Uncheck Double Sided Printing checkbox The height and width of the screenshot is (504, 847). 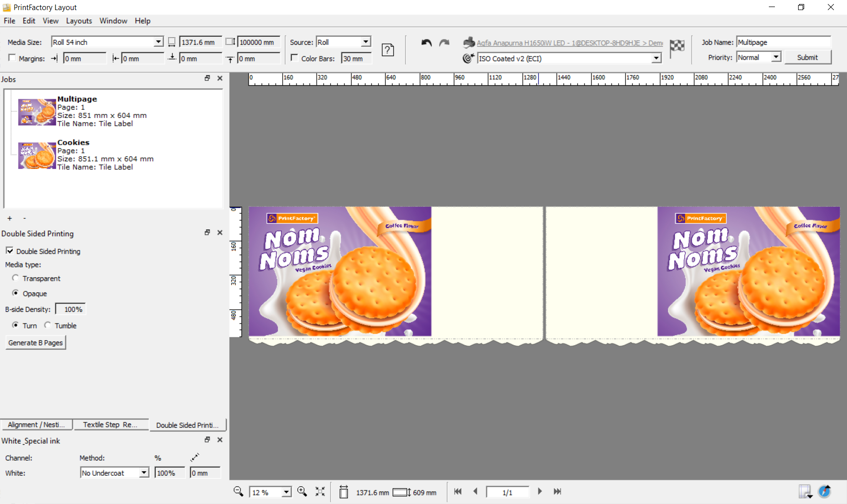pyautogui.click(x=10, y=250)
